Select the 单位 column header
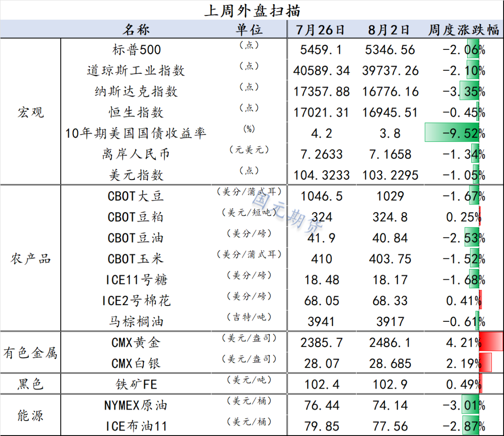This screenshot has height=436, width=504. coord(249,29)
